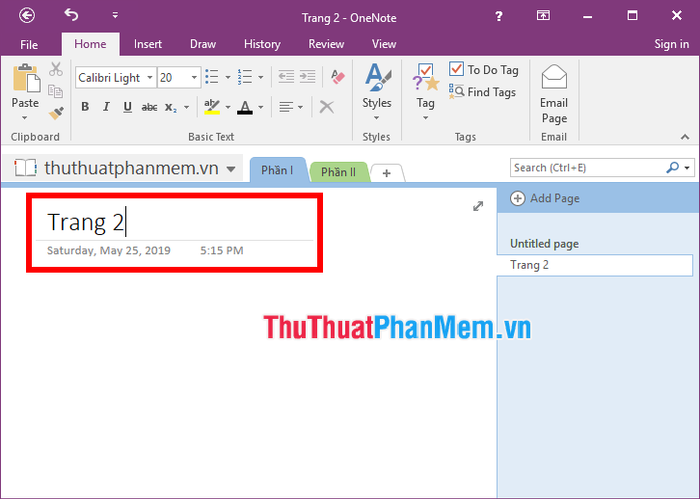Toggle Bold formatting
This screenshot has width=700, height=499.
click(x=85, y=107)
